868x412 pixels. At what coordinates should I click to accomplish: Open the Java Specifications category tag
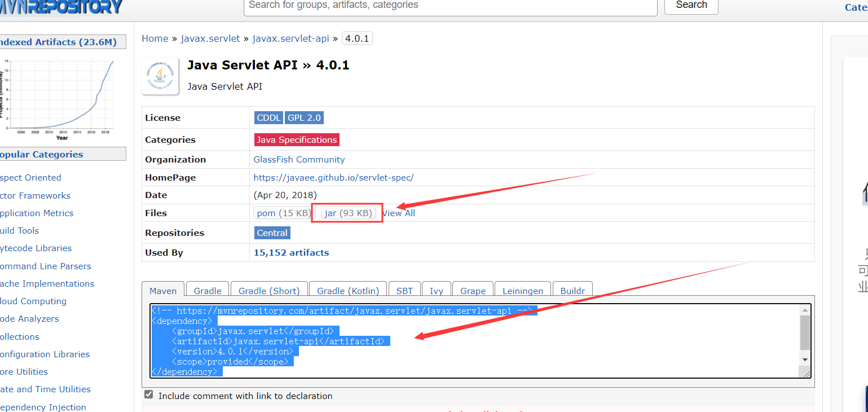tap(297, 139)
